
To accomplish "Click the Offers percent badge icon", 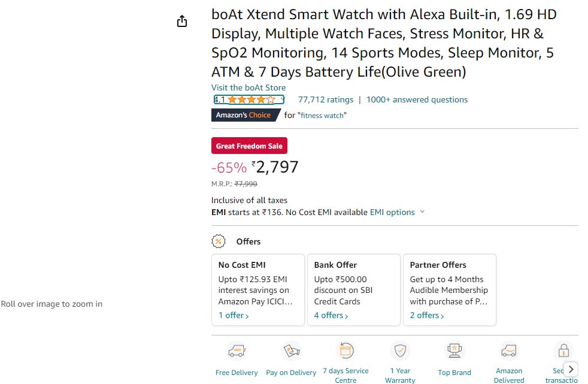I will (x=218, y=241).
